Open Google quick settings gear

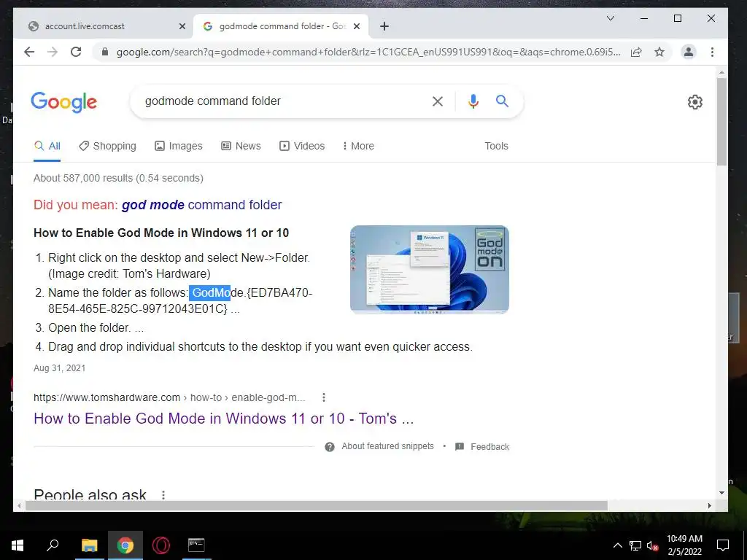point(694,101)
